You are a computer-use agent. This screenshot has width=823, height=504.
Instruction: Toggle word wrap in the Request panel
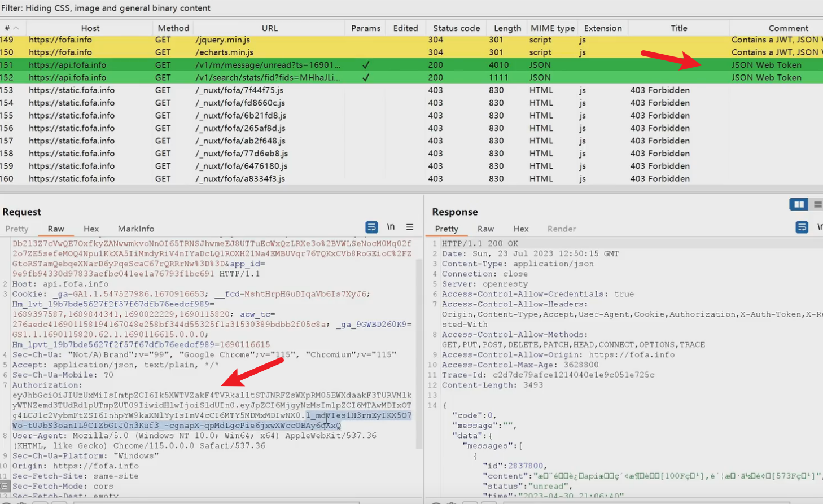(x=371, y=227)
